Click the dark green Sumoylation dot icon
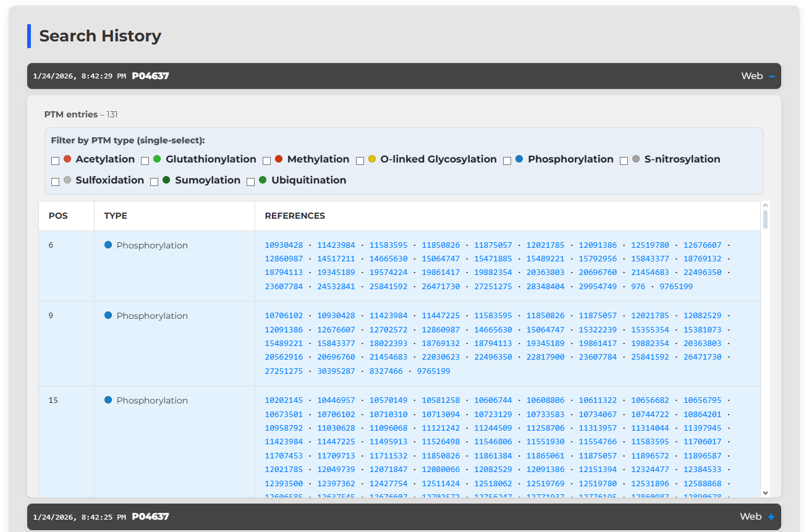Screen dimensions: 809x532 166,180
